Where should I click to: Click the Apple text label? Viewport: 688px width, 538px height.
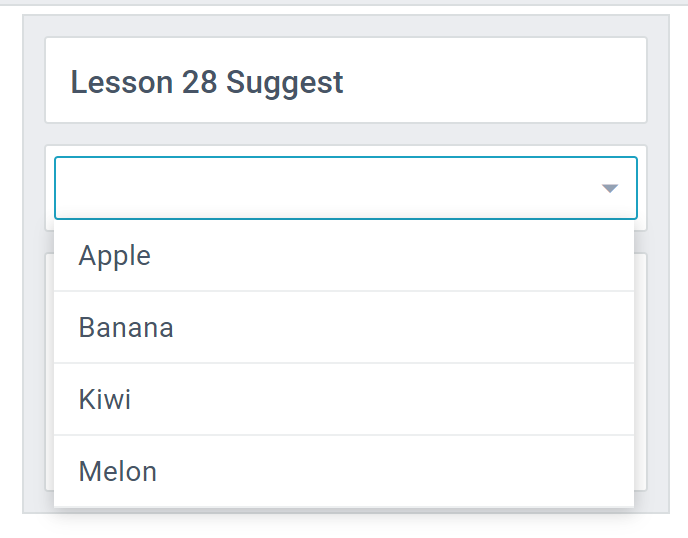click(x=115, y=256)
